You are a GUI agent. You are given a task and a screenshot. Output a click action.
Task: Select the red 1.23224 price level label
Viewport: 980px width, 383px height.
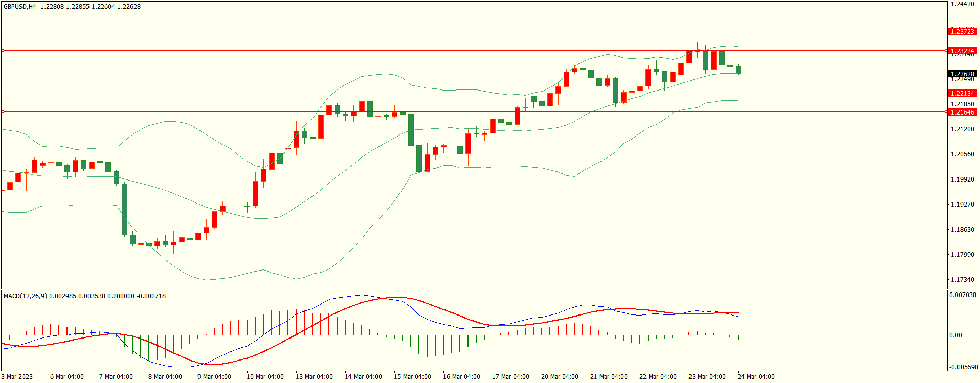click(x=962, y=51)
